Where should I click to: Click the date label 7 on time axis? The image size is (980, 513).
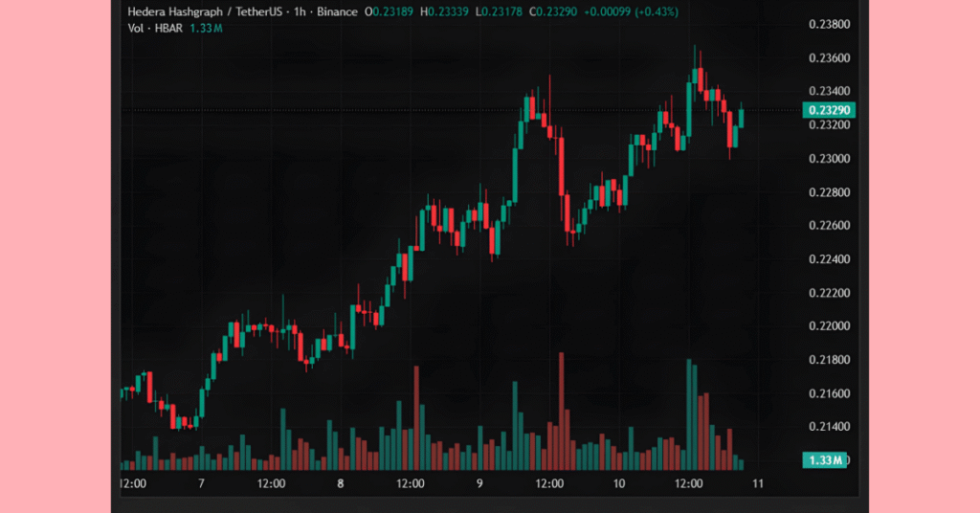click(201, 483)
